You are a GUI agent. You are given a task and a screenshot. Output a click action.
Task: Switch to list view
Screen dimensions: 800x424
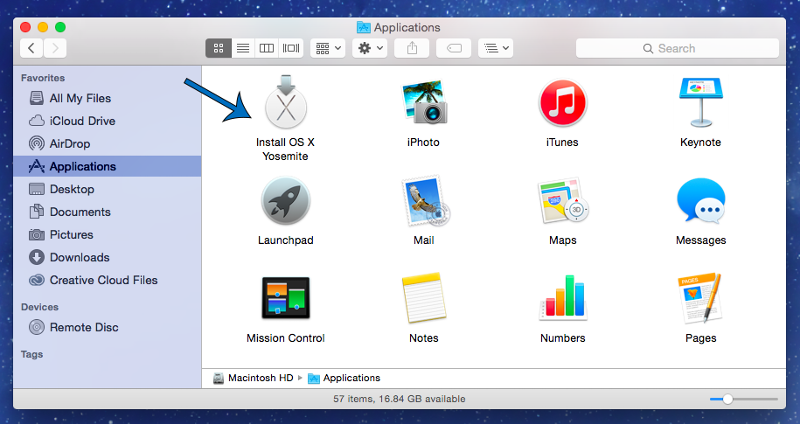tap(243, 48)
